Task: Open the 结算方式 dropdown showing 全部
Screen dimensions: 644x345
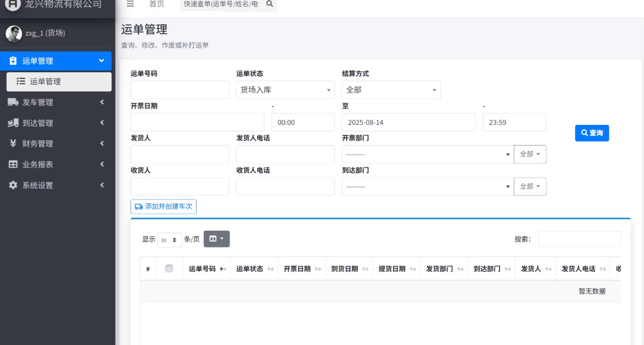Action: pos(391,90)
